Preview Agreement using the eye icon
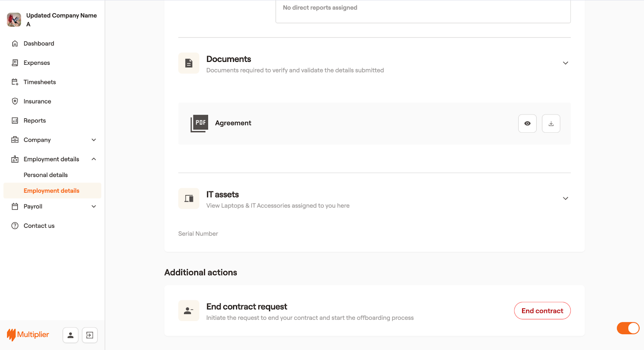 click(x=527, y=124)
